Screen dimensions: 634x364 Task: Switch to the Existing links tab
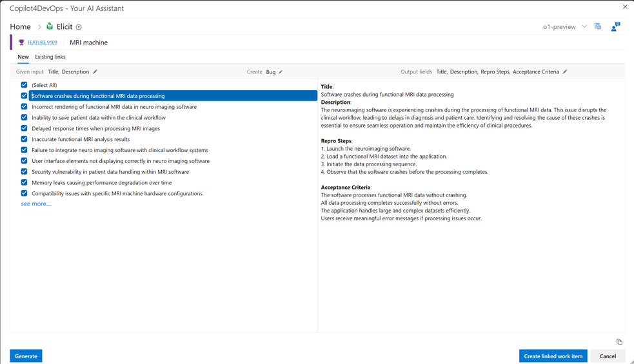click(x=50, y=57)
